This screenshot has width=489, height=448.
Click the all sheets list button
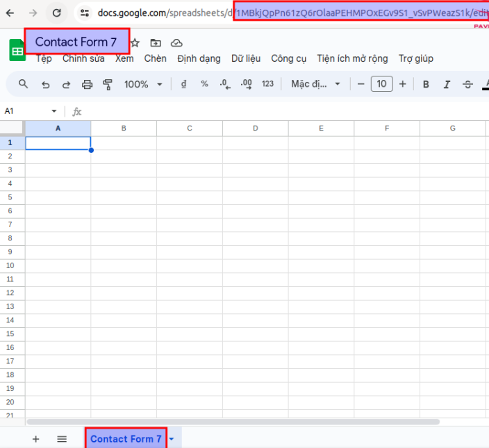coord(62,439)
